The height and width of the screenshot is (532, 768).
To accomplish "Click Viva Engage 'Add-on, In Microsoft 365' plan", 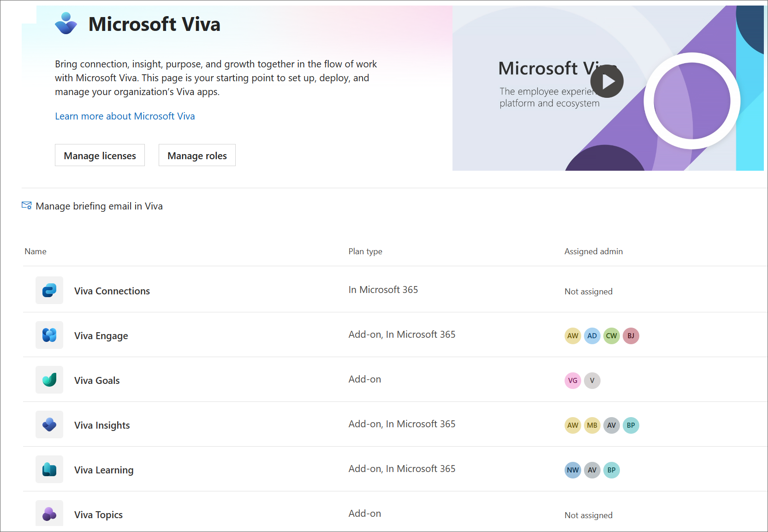I will (x=402, y=335).
